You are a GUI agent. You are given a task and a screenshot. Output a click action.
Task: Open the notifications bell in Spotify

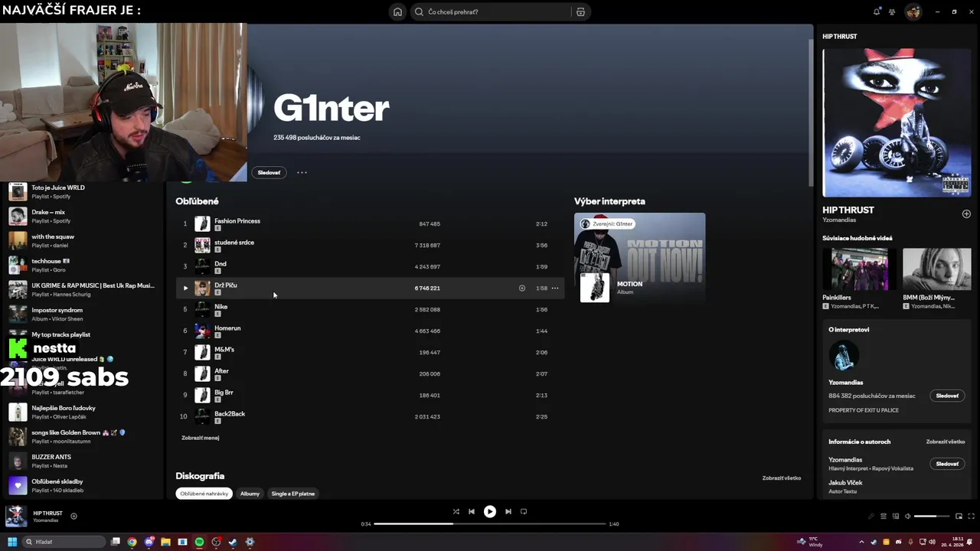coord(877,11)
